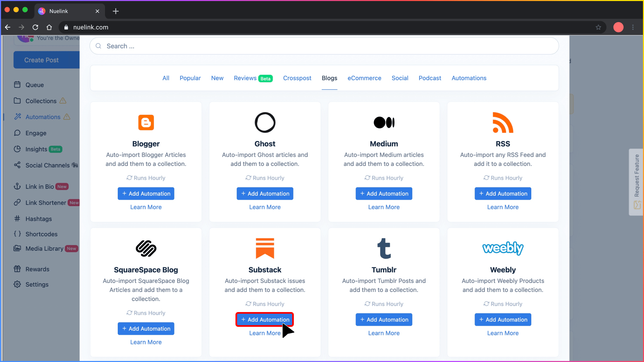This screenshot has height=362, width=644.
Task: Open Learn More for RSS
Action: [503, 207]
